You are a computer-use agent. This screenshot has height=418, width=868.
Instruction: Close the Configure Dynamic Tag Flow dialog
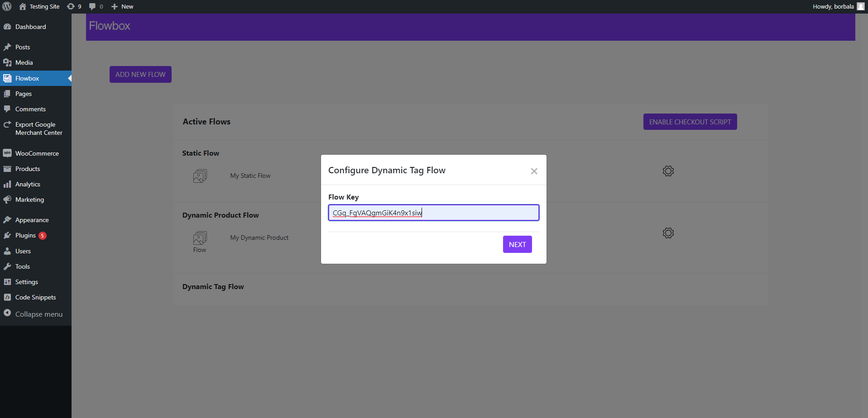point(534,171)
